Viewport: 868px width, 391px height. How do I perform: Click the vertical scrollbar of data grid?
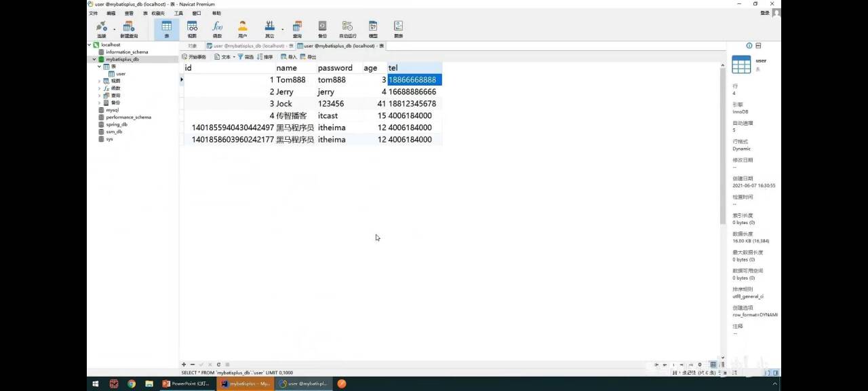[723, 146]
